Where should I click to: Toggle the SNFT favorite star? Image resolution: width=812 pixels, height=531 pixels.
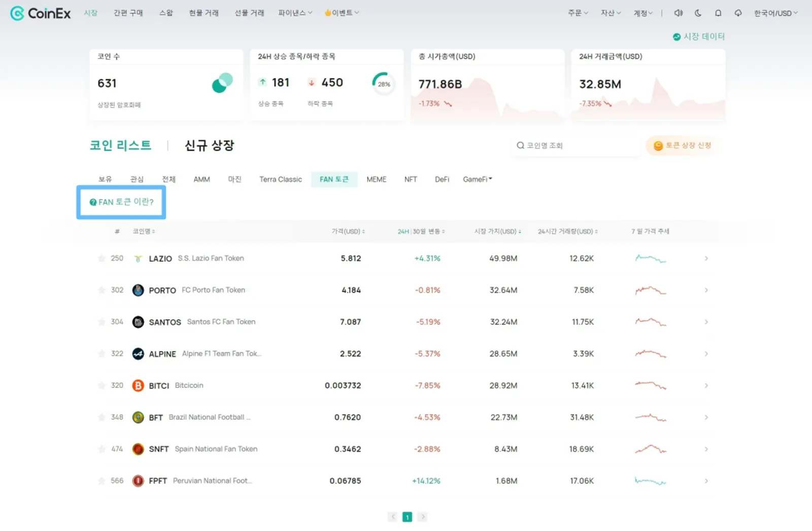point(101,449)
